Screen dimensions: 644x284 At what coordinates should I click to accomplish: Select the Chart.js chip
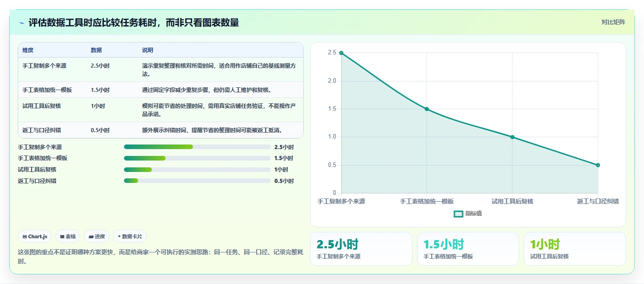click(35, 236)
